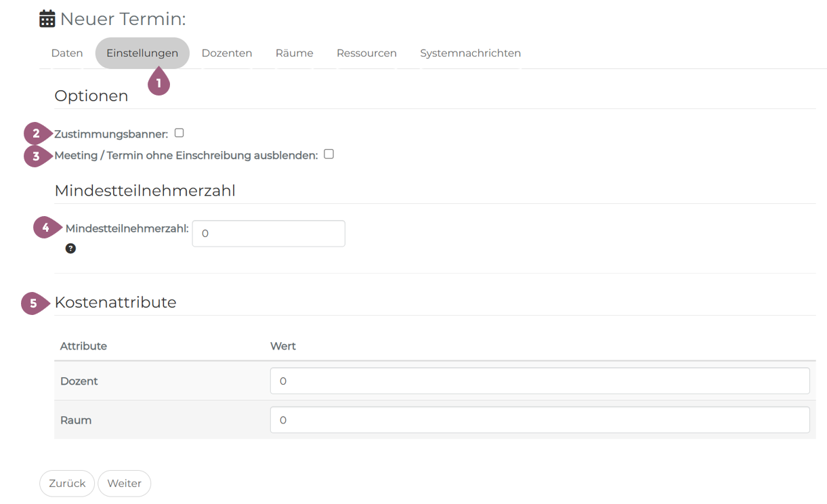Click annotation marker number 3

coord(37,156)
